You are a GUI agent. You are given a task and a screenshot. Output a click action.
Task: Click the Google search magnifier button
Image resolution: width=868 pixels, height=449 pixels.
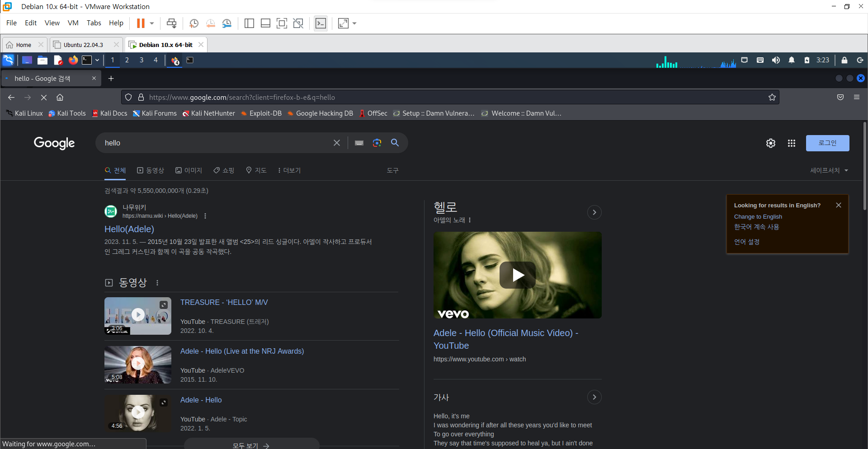(x=395, y=143)
